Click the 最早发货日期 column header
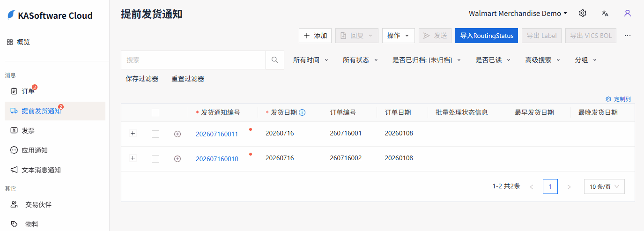644x231 pixels. tap(534, 112)
